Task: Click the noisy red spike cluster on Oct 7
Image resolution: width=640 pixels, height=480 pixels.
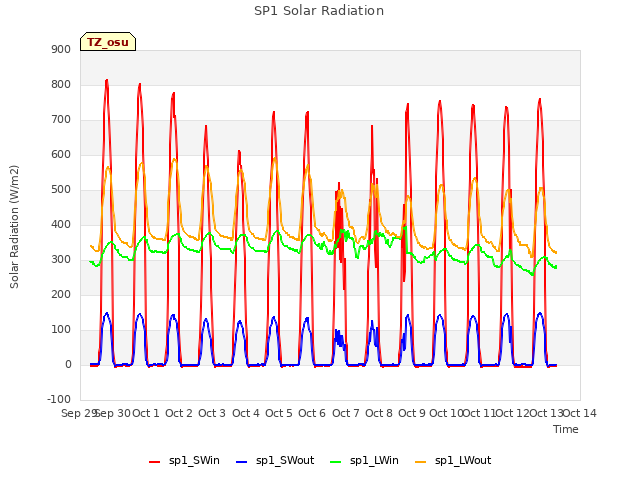Action: pyautogui.click(x=340, y=235)
